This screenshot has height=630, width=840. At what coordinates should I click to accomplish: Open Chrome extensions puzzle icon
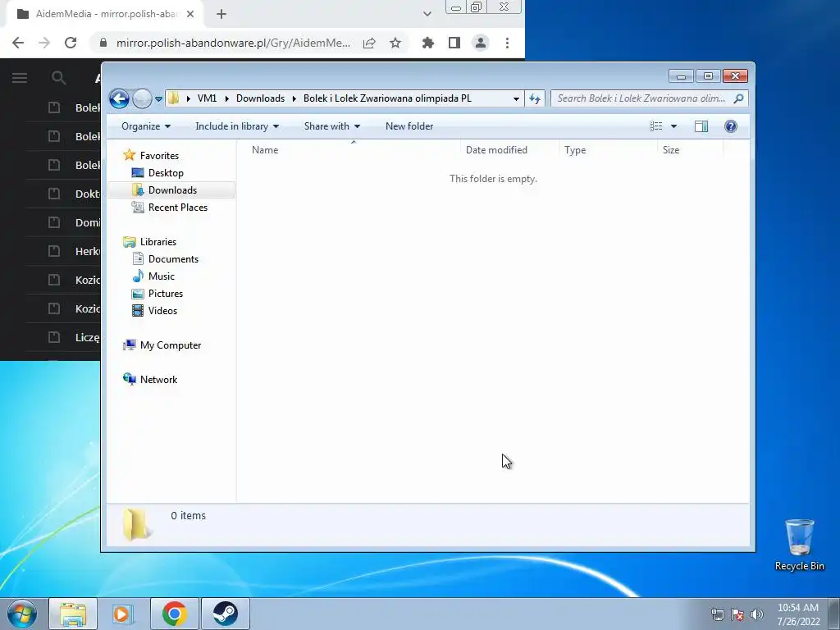(x=427, y=43)
